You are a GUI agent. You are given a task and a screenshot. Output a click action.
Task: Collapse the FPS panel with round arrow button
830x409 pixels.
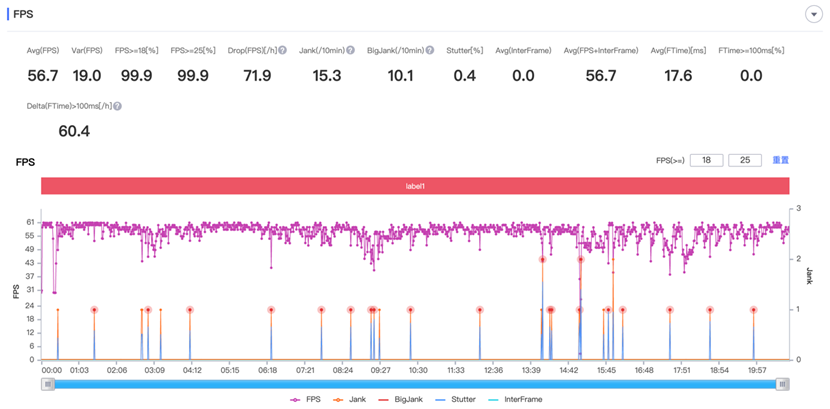812,14
